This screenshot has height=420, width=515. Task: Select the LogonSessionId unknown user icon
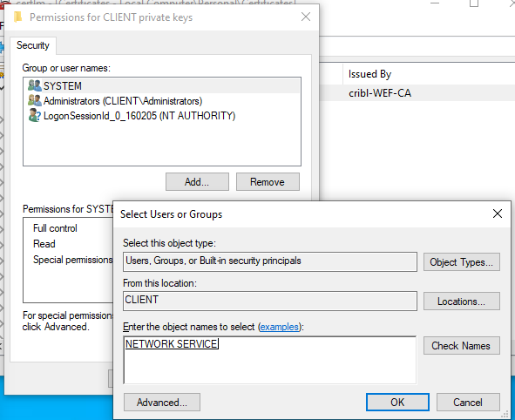[x=35, y=116]
